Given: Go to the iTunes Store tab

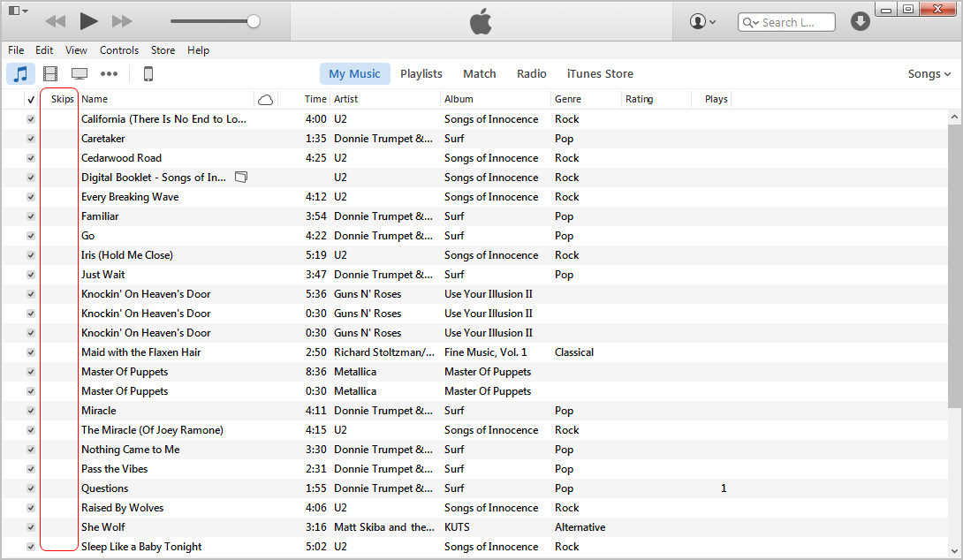Looking at the screenshot, I should click(600, 73).
